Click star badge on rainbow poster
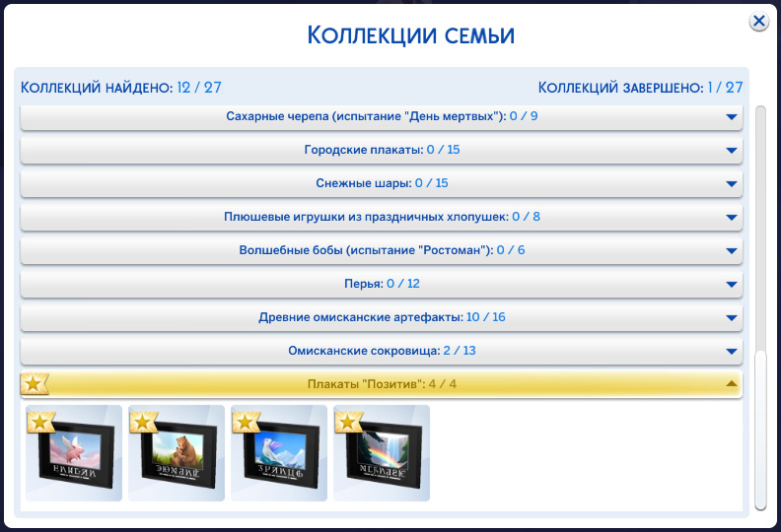Viewport: 781px width, 532px height. coord(348,423)
